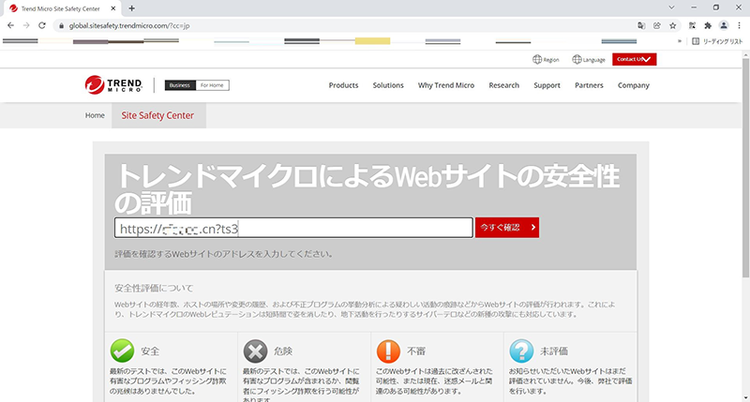
Task: Open the reading list button
Action: pyautogui.click(x=717, y=42)
